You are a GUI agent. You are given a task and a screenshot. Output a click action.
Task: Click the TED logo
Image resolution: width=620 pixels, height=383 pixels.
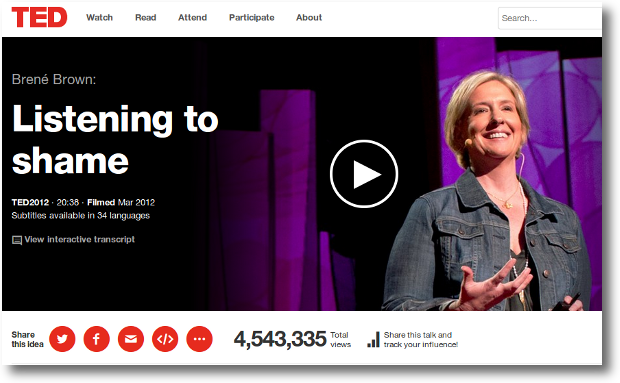[x=39, y=17]
